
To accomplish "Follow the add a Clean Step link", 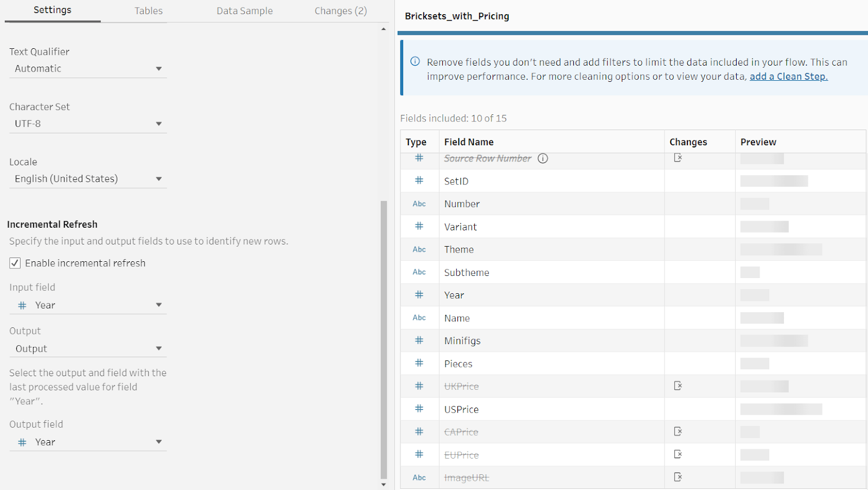I will pos(788,76).
